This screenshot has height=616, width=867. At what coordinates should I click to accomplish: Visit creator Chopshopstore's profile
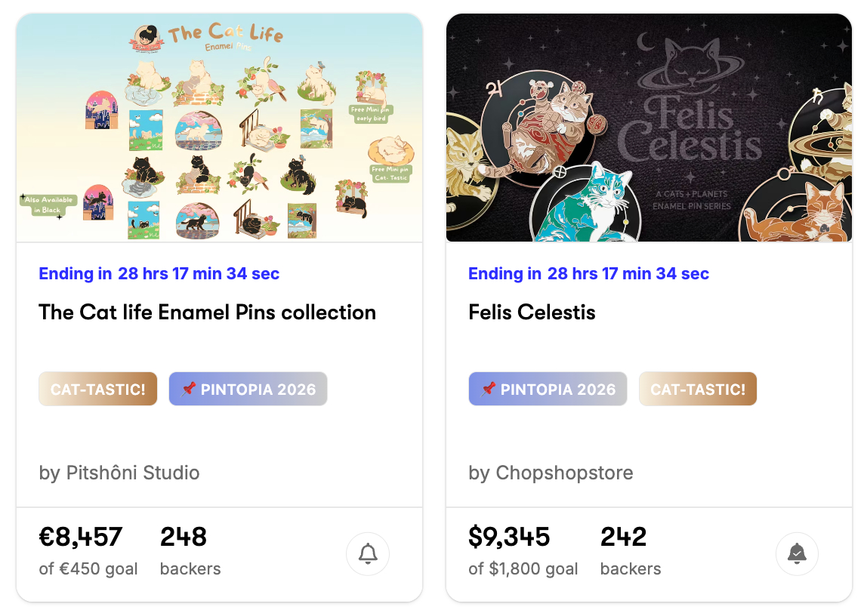(551, 473)
